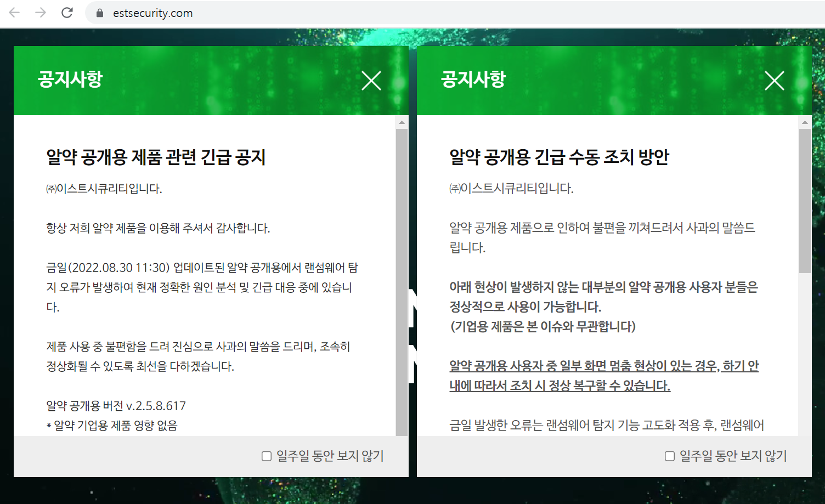825x504 pixels.
Task: Click the right popup scrollbar thumb
Action: click(x=805, y=201)
